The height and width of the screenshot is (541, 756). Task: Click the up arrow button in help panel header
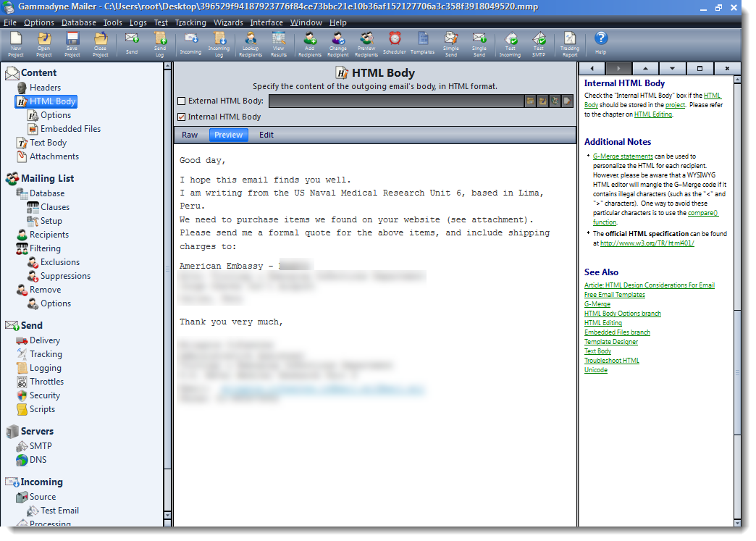click(x=645, y=69)
